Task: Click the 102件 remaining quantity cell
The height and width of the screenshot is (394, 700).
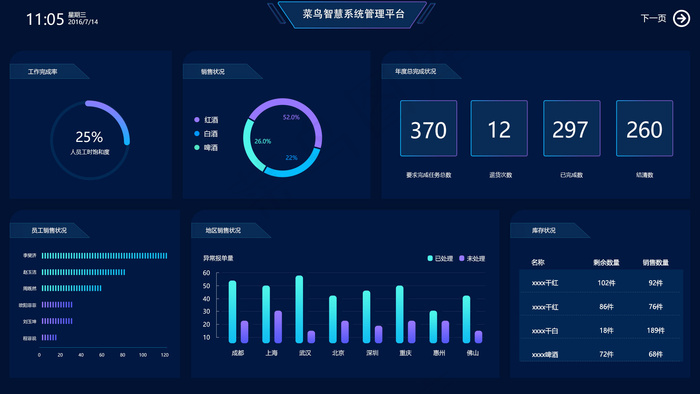Action: coord(606,283)
